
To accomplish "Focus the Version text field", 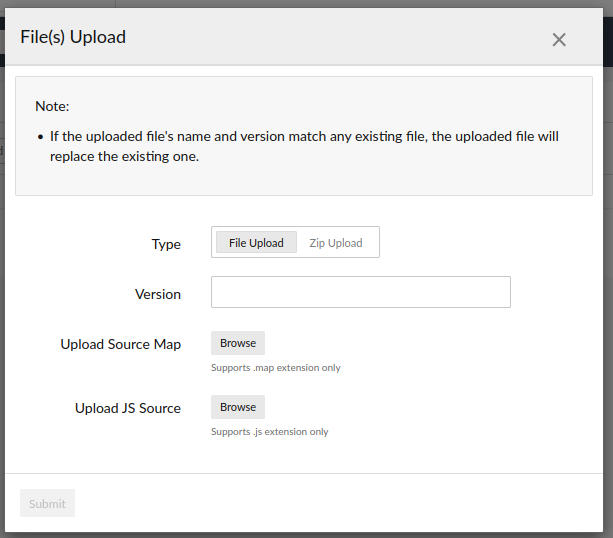I will [x=360, y=292].
